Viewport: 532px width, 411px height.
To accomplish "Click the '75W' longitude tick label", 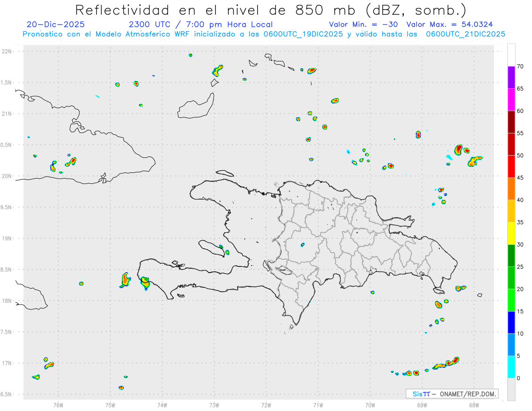I will (x=110, y=405).
